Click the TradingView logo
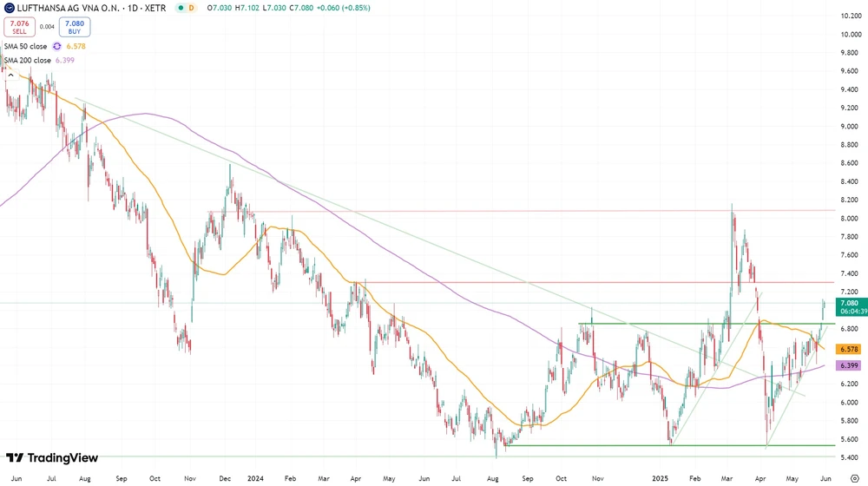 click(52, 458)
